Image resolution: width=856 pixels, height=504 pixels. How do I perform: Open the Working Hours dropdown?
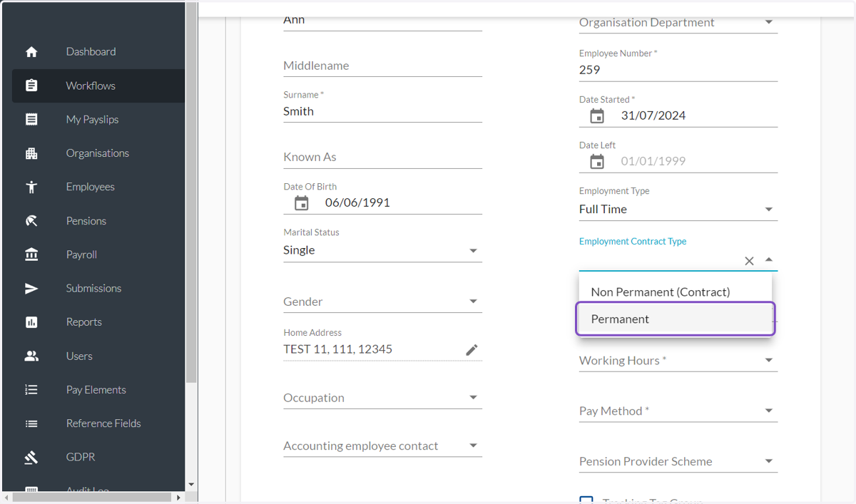768,361
